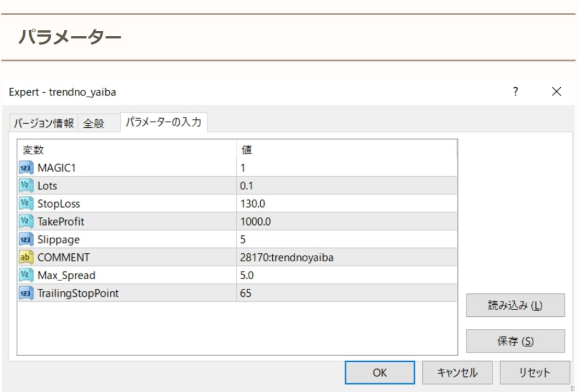This screenshot has width=578, height=392.
Task: Click the 保存 (S) button
Action: tap(515, 341)
